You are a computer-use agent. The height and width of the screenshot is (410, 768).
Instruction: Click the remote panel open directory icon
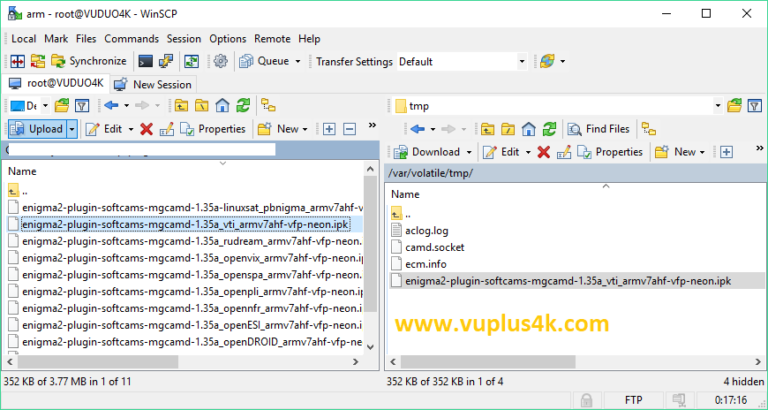click(735, 105)
